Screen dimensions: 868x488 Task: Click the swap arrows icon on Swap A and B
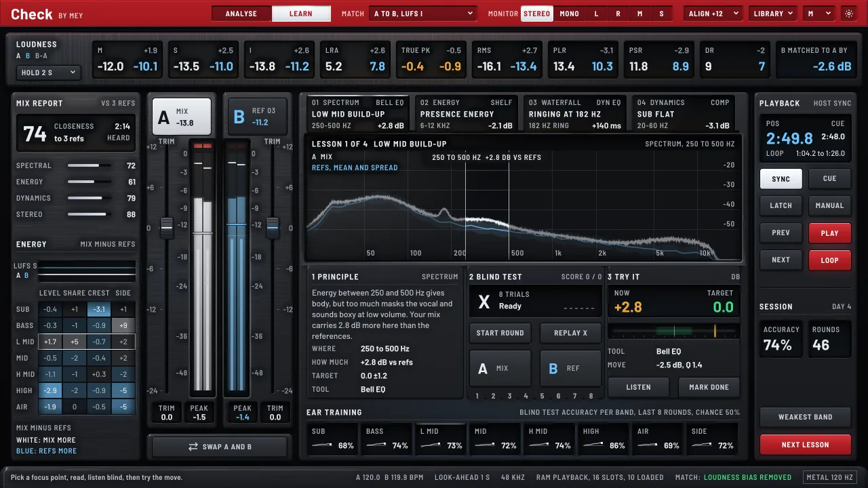[x=193, y=447]
